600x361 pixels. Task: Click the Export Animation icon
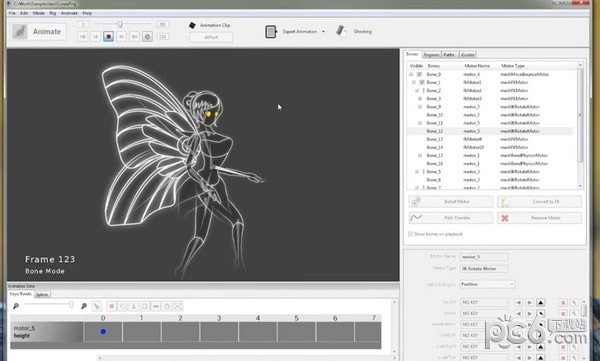click(271, 31)
